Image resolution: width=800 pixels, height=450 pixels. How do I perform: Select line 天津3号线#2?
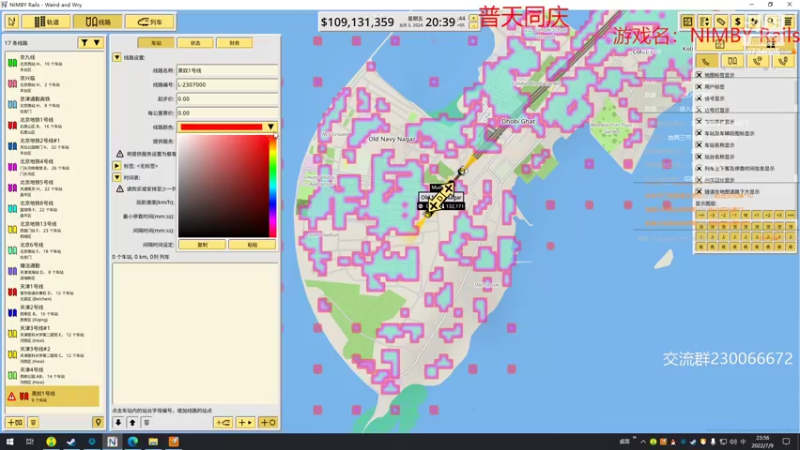53,354
